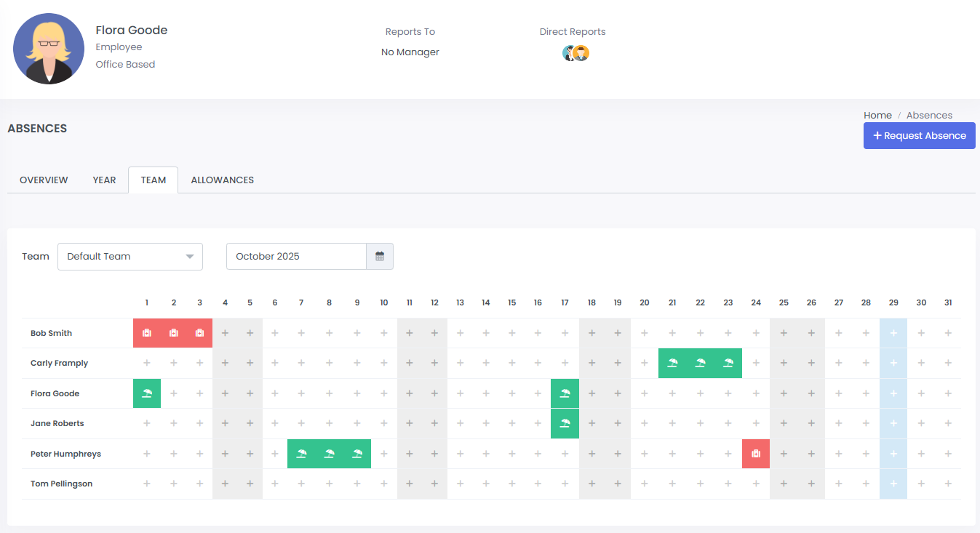Open the Allowances tab
Image resolution: width=980 pixels, height=533 pixels.
[x=222, y=180]
